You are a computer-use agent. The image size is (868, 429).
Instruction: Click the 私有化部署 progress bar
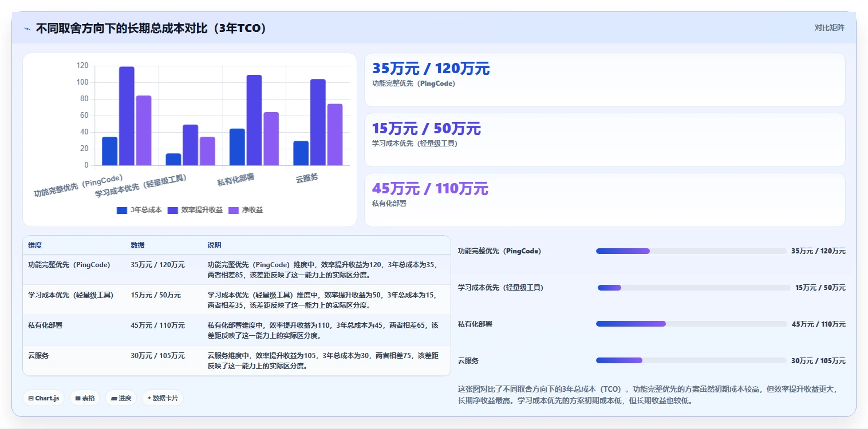pos(692,324)
